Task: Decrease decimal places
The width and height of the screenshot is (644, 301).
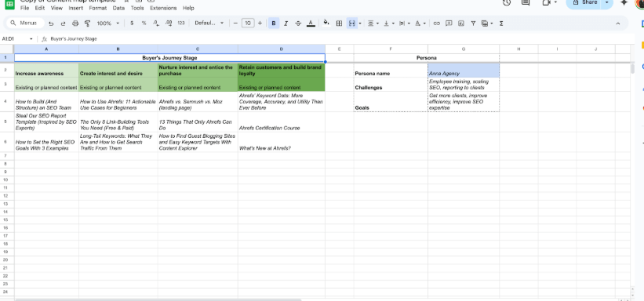Action: pyautogui.click(x=156, y=24)
